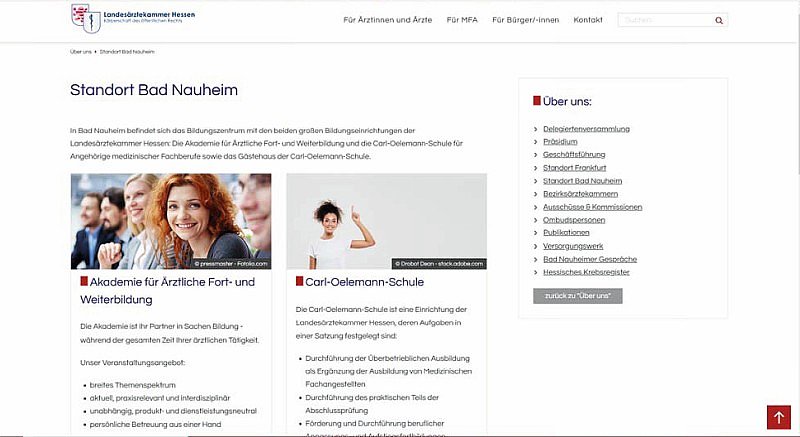Viewport: 800px width, 437px height.
Task: Open the Delegiertenversammlung sidebar link
Action: tap(586, 129)
